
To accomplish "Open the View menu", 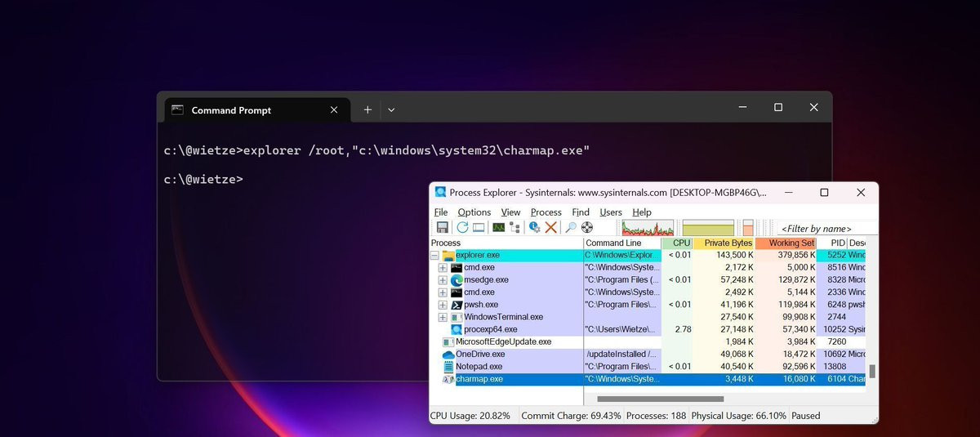I will pyautogui.click(x=510, y=212).
